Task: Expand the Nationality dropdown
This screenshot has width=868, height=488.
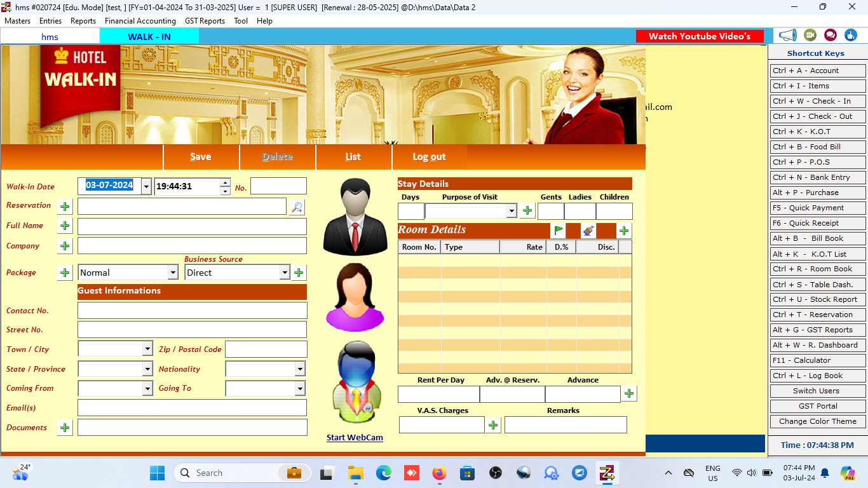Action: (299, 369)
